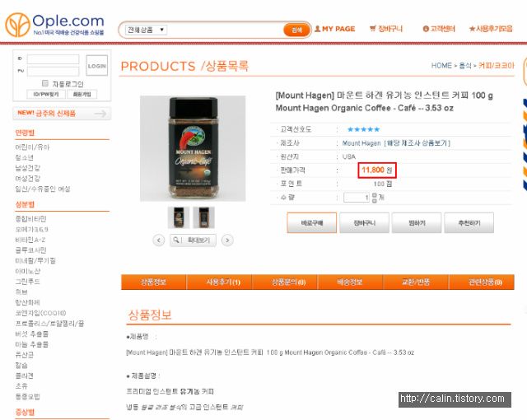Click the ID input field
The height and width of the screenshot is (420, 527).
tap(53, 59)
